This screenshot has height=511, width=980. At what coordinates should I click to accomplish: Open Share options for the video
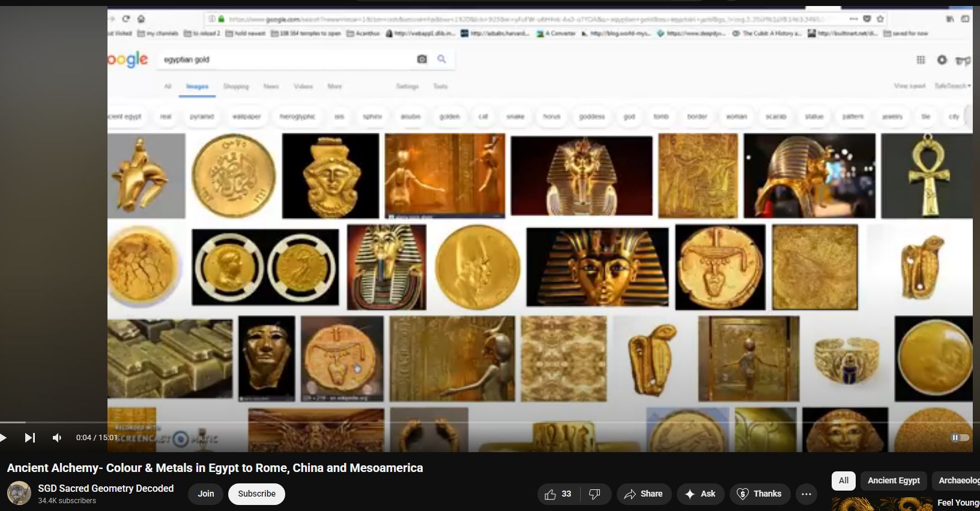pyautogui.click(x=643, y=494)
